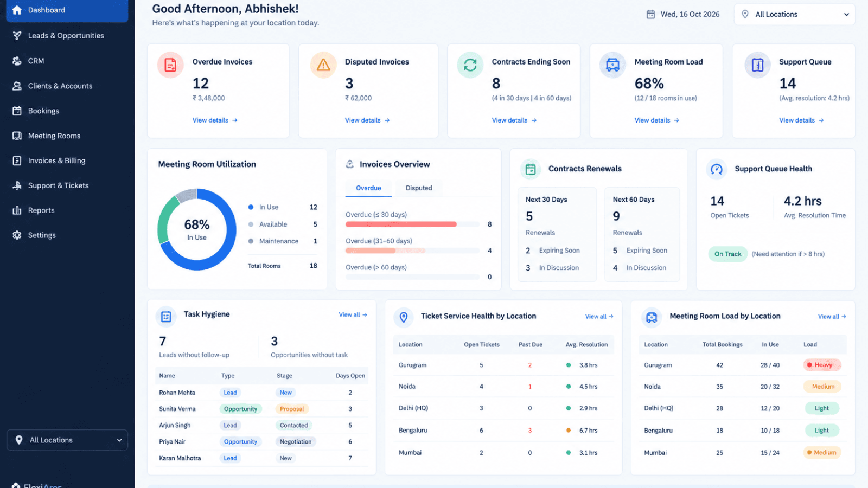Viewport: 868px width, 488px height.
Task: View details of Support Queue
Action: [801, 120]
